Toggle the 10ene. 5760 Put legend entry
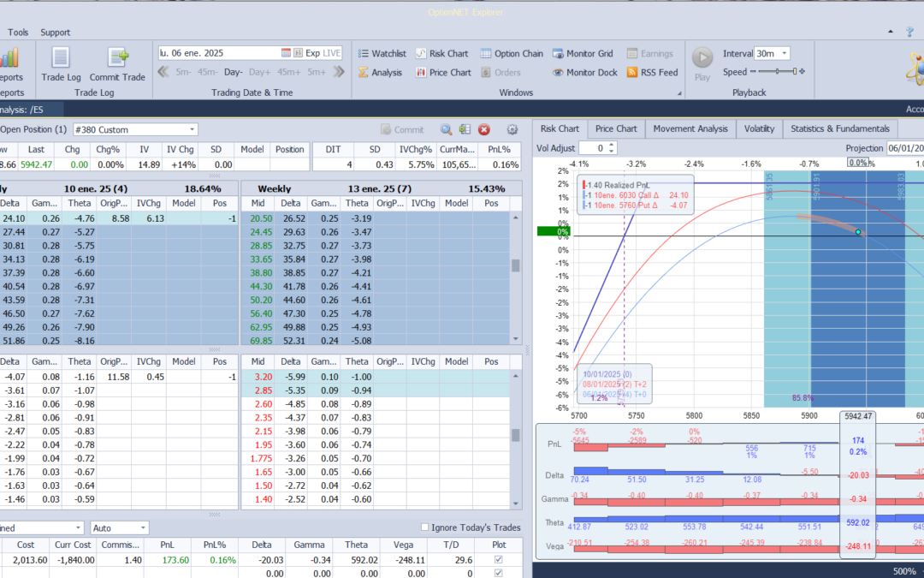 [x=635, y=206]
